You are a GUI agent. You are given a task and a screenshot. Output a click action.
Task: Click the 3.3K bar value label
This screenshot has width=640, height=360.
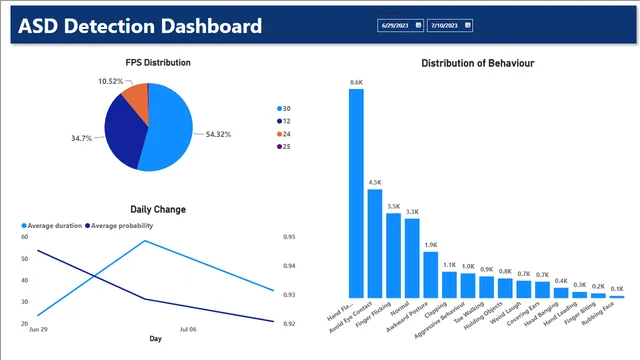(412, 212)
